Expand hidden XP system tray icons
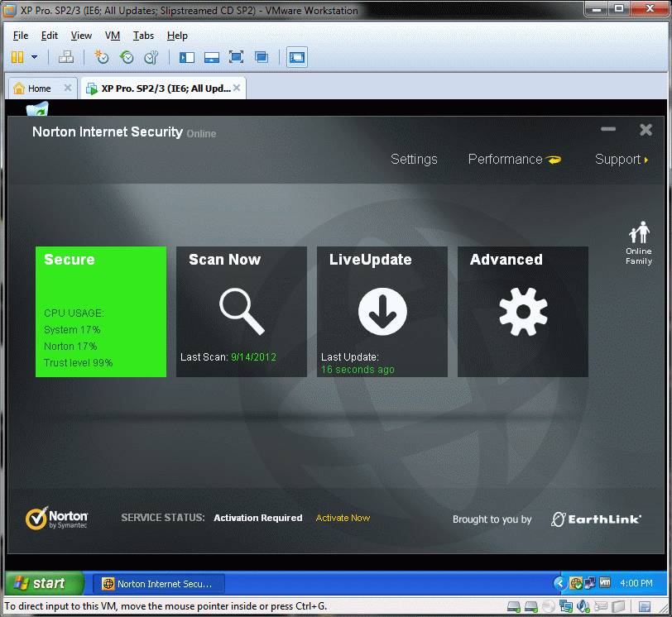The height and width of the screenshot is (617, 672). (x=559, y=583)
